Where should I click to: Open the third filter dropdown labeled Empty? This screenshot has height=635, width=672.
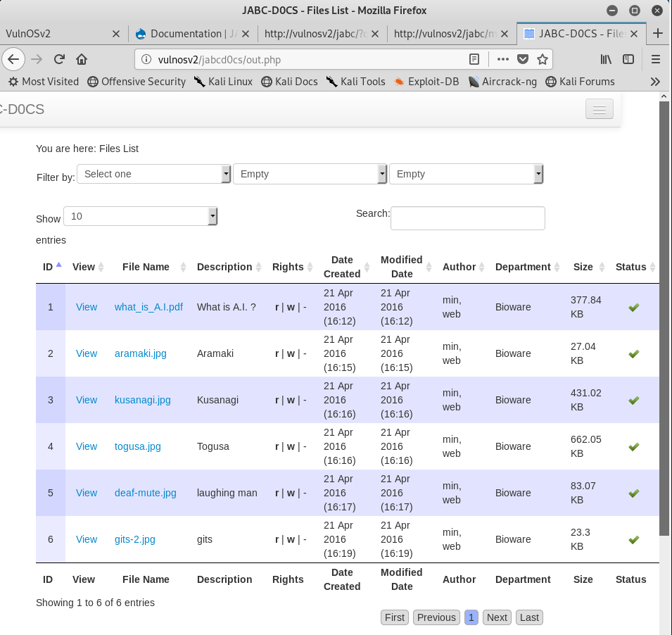[467, 174]
